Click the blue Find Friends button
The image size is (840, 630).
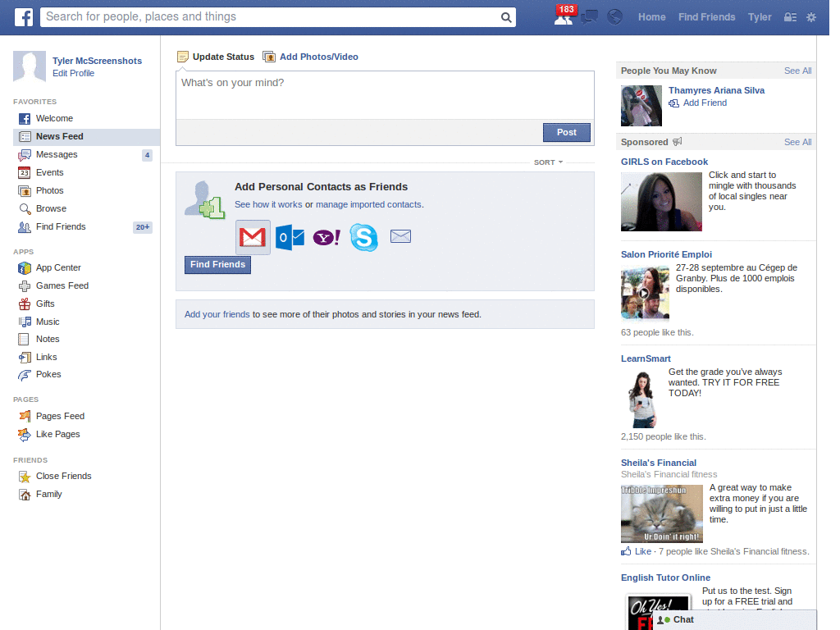tap(217, 265)
